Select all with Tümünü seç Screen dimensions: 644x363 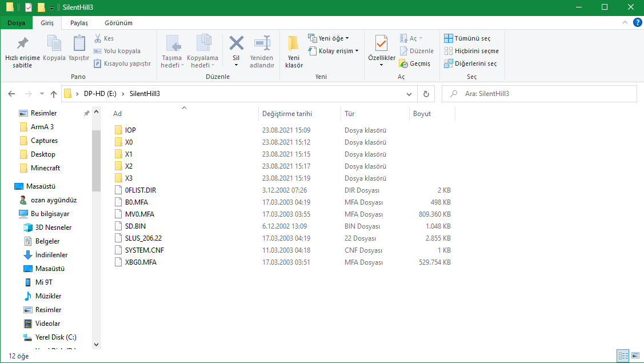(467, 38)
